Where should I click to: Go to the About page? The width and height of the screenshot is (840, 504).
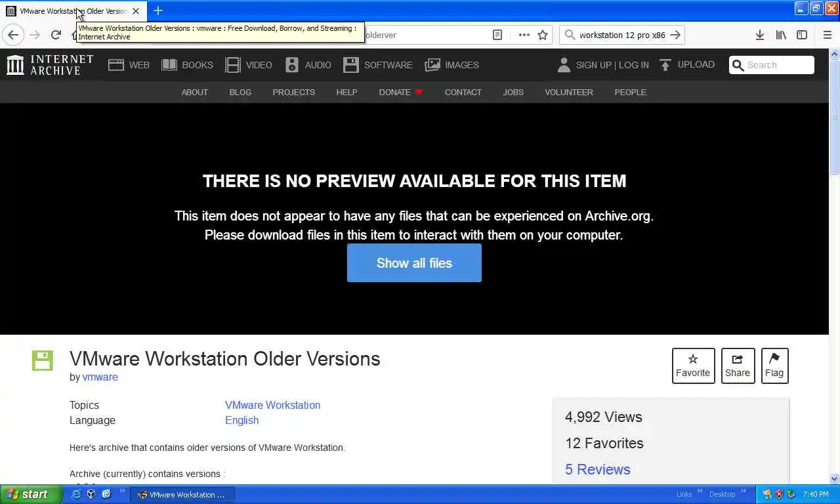[x=194, y=92]
